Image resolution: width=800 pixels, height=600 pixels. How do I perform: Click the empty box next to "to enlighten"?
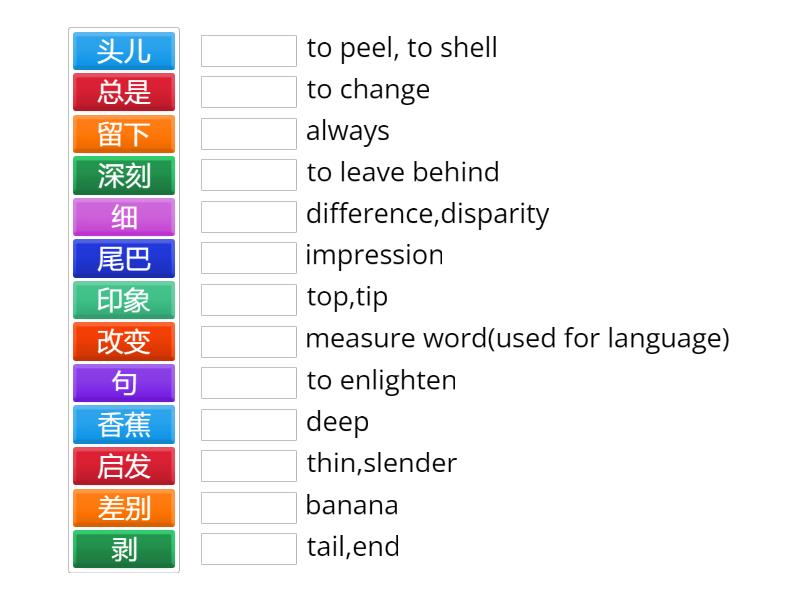pyautogui.click(x=249, y=383)
